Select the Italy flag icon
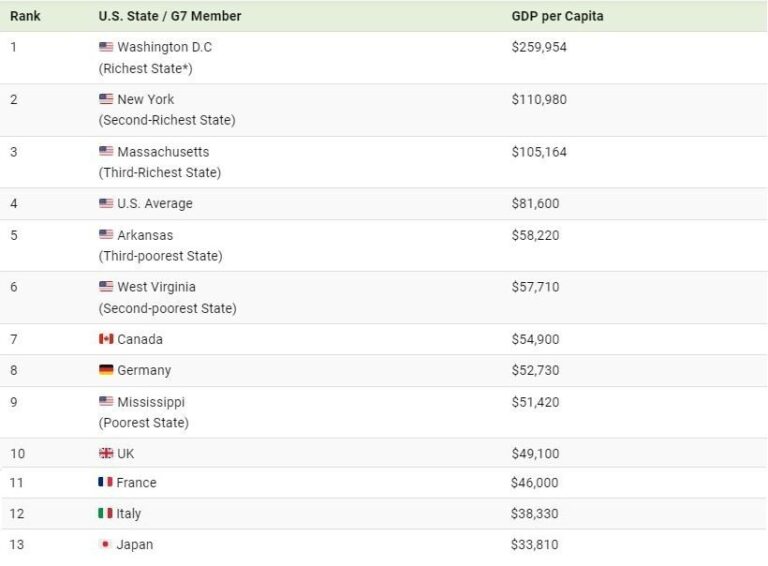Image resolution: width=768 pixels, height=566 pixels. 105,513
